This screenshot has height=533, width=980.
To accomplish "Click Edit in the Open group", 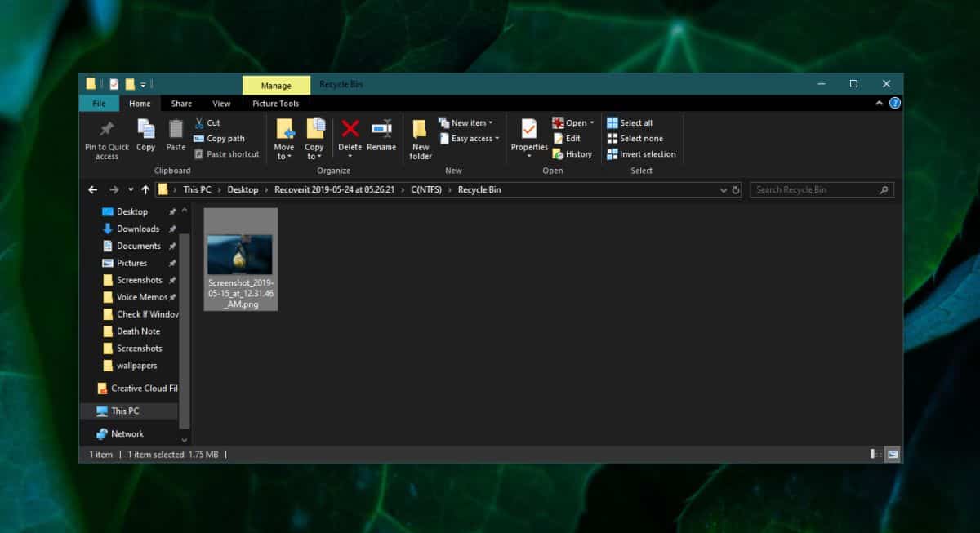I will point(567,139).
